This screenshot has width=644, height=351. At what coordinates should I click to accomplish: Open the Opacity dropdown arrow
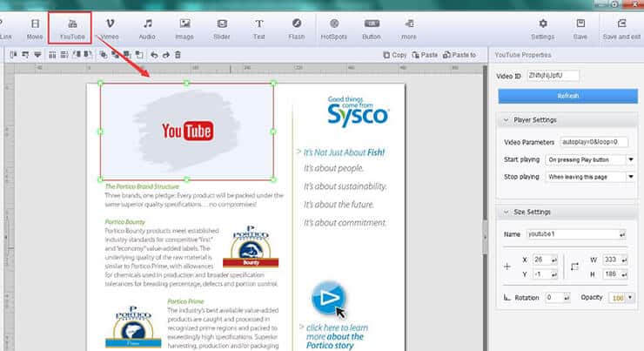point(630,297)
